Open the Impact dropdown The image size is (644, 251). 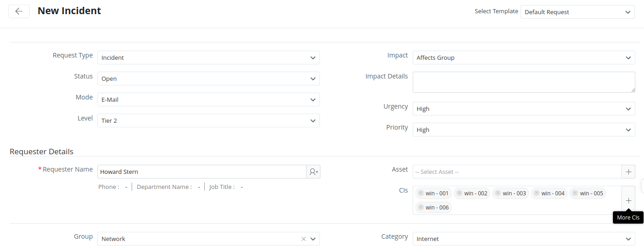pos(523,58)
